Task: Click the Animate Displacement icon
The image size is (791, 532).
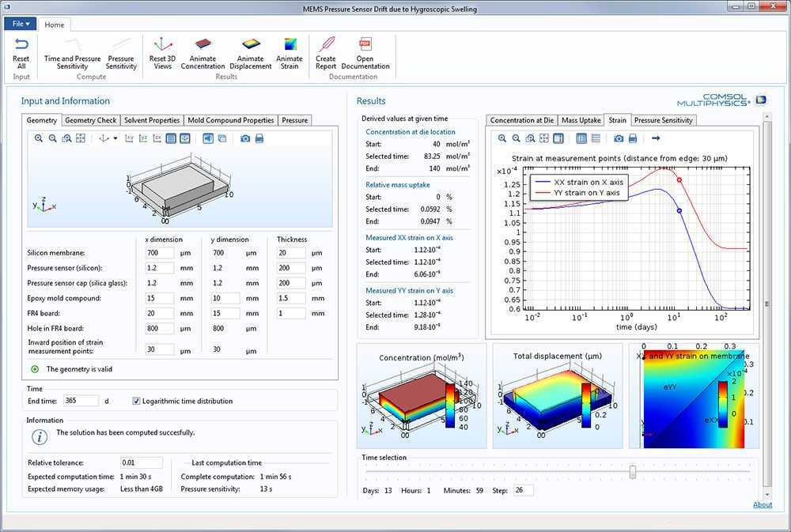Action: (x=250, y=55)
